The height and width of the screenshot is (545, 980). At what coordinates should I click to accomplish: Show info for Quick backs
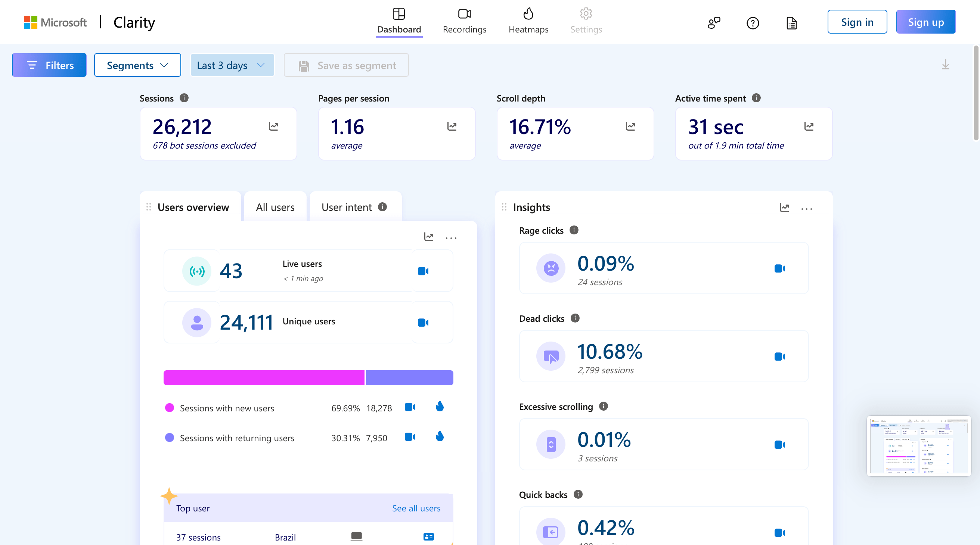(x=578, y=494)
